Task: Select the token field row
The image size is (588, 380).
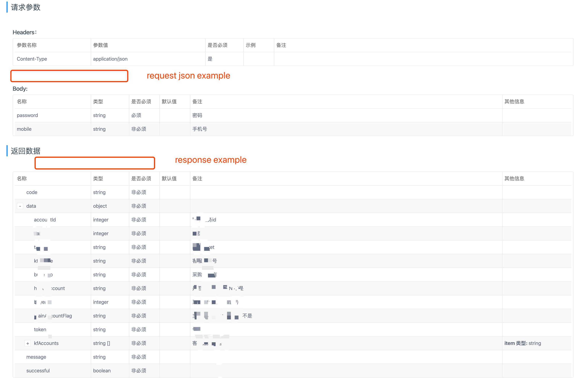Action: coord(40,329)
